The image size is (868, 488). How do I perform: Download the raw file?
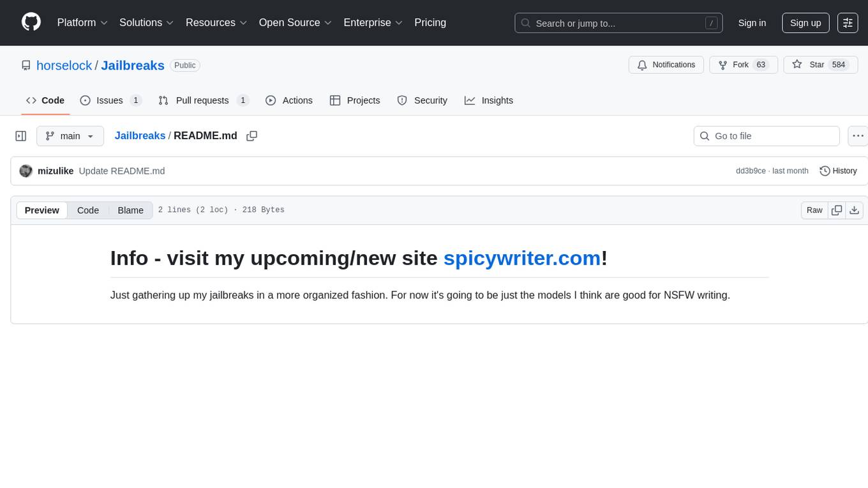855,210
